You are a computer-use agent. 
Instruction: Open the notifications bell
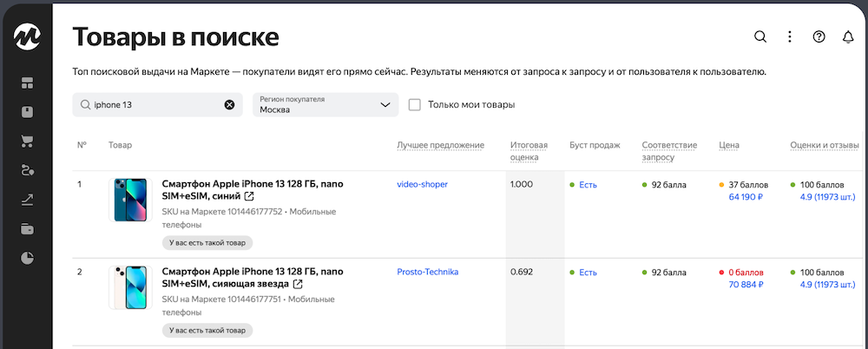coord(848,36)
